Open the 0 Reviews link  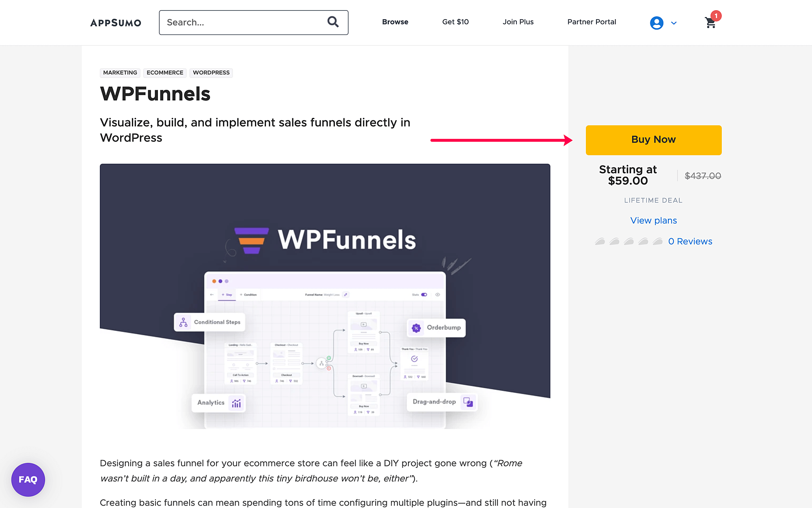690,241
